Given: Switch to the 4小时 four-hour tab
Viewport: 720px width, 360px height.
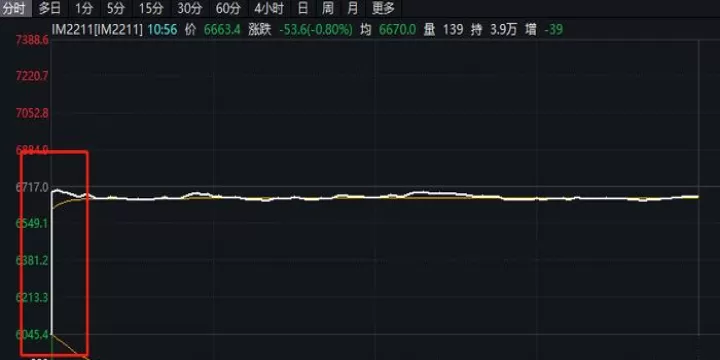Looking at the screenshot, I should (269, 8).
